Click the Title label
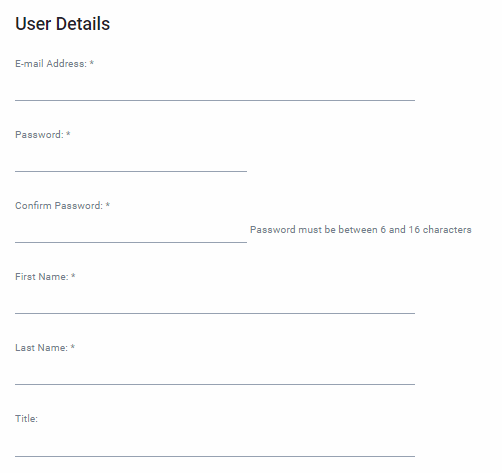 26,419
